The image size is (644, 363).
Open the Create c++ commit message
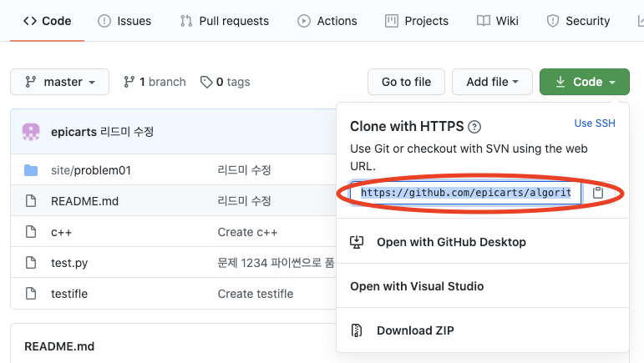tap(248, 232)
